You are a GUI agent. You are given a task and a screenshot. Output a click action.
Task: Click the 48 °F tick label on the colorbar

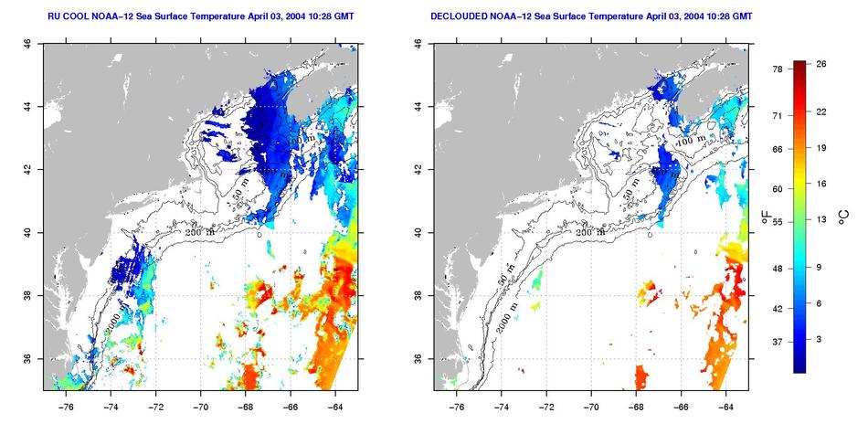[778, 269]
